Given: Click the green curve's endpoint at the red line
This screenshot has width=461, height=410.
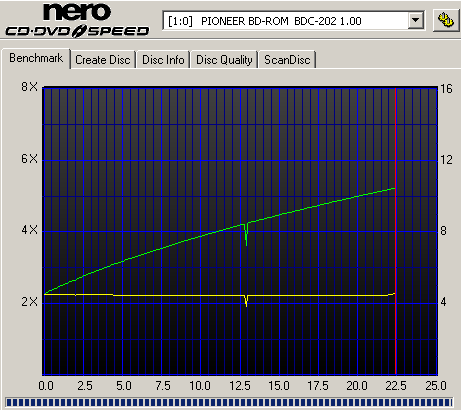Looking at the screenshot, I should click(394, 189).
